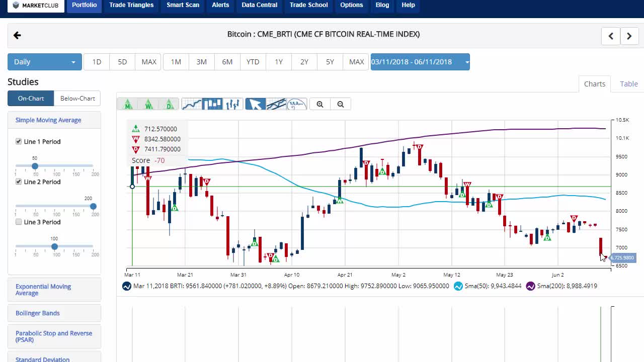Image resolution: width=644 pixels, height=362 pixels.
Task: Click the Score -70 readout
Action: (x=148, y=160)
